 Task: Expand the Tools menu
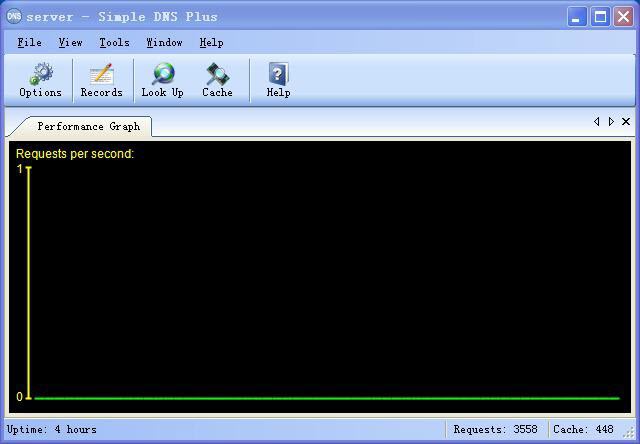click(114, 43)
